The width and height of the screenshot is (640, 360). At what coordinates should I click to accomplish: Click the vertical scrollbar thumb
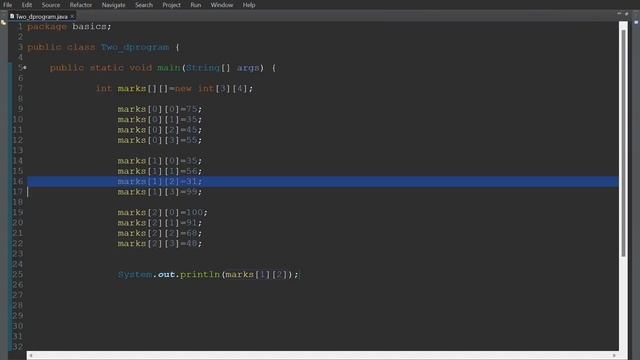(x=623, y=143)
